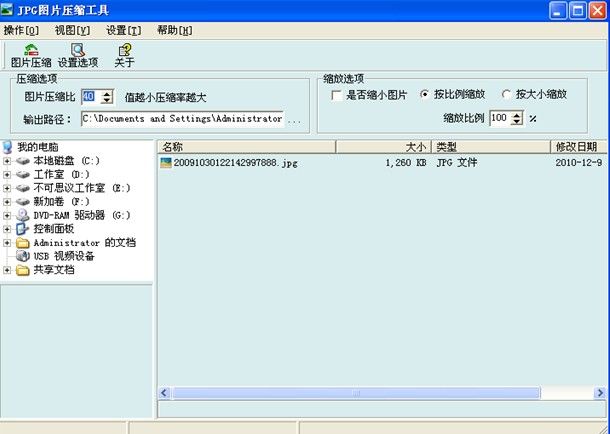Expand the 工作室 (D:) tree node

[7, 174]
